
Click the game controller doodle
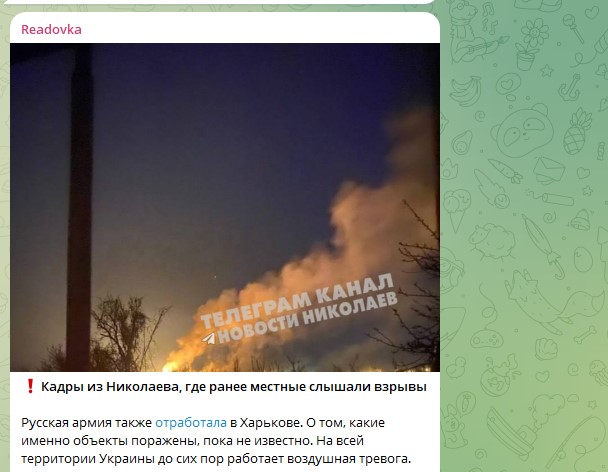pos(486,338)
